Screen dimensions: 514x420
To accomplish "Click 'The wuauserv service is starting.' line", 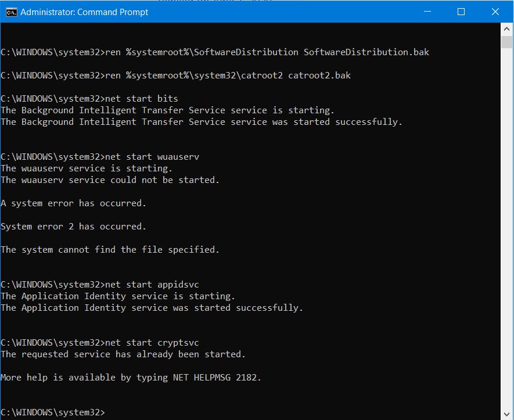I will pyautogui.click(x=87, y=168).
